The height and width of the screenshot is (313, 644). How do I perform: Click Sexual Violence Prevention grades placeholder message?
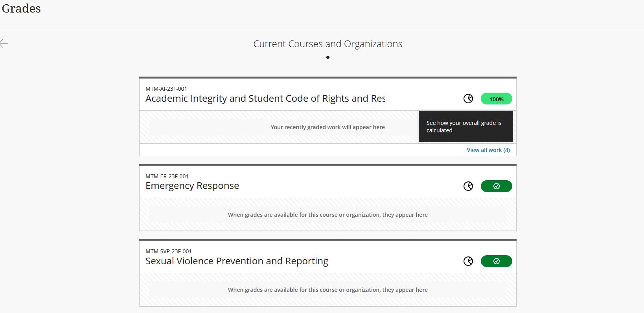coord(328,290)
